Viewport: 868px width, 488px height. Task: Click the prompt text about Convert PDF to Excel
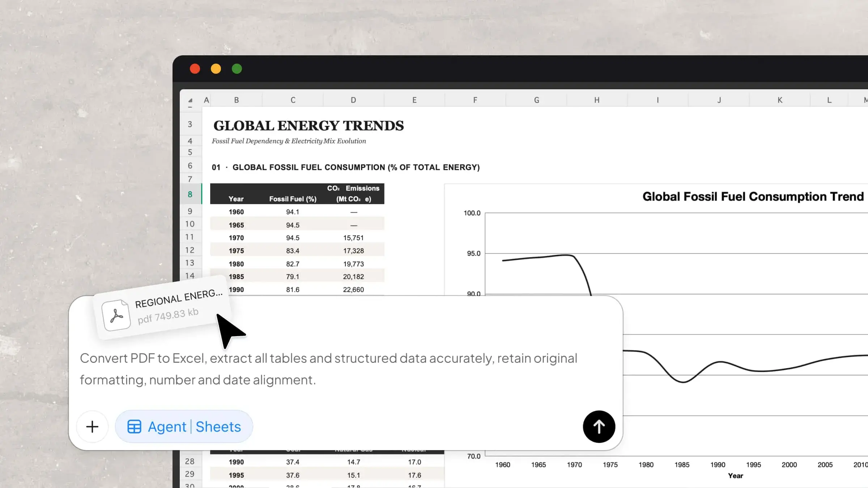click(328, 369)
